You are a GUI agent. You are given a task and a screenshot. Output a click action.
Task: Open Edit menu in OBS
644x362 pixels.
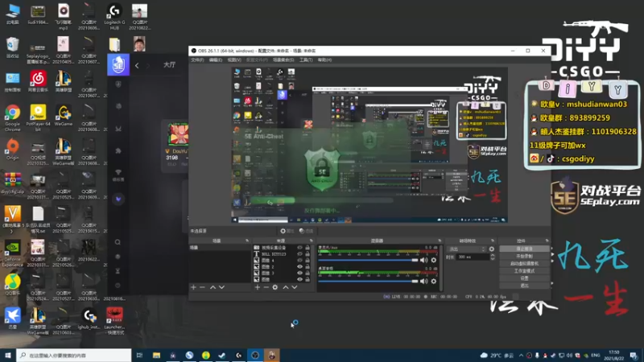pyautogui.click(x=216, y=60)
